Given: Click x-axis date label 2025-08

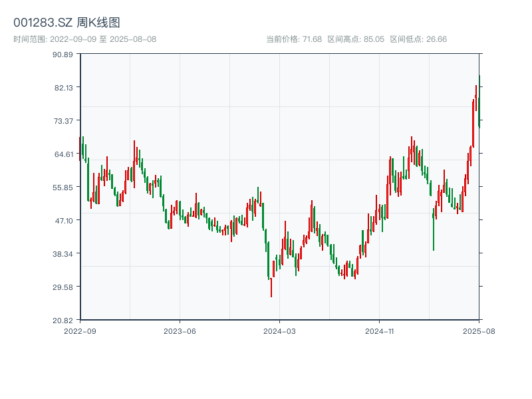Looking at the screenshot, I should (x=479, y=331).
